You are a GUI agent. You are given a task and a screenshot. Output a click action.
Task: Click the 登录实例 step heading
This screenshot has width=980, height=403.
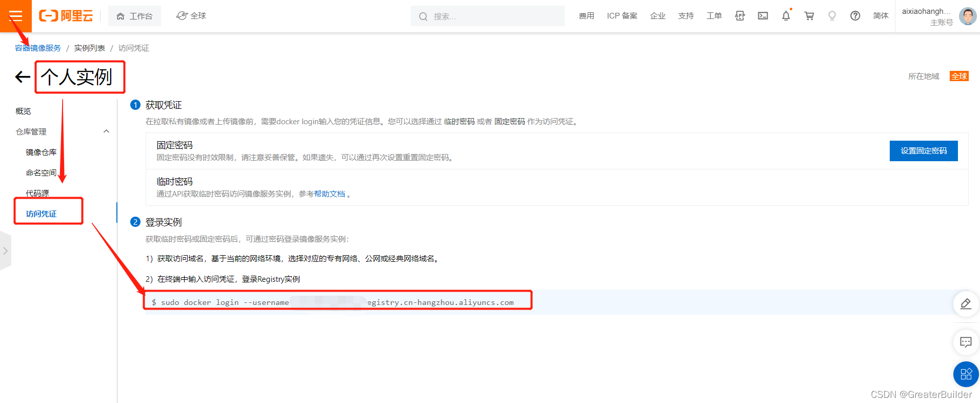click(x=164, y=222)
